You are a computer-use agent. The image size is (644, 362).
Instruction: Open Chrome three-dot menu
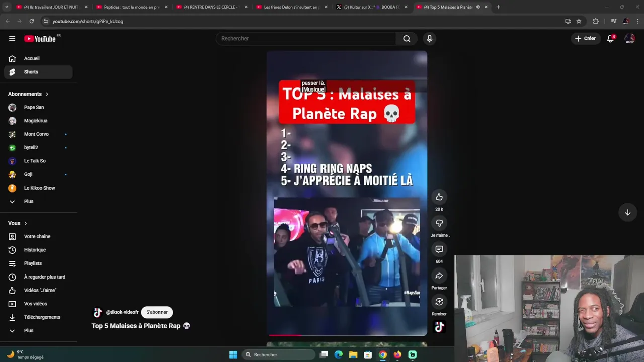[638, 21]
